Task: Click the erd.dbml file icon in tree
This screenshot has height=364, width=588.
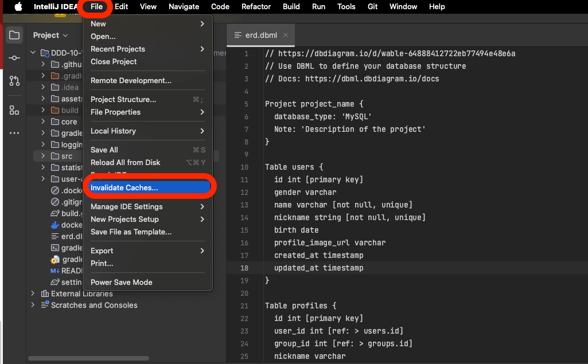Action: tap(55, 236)
